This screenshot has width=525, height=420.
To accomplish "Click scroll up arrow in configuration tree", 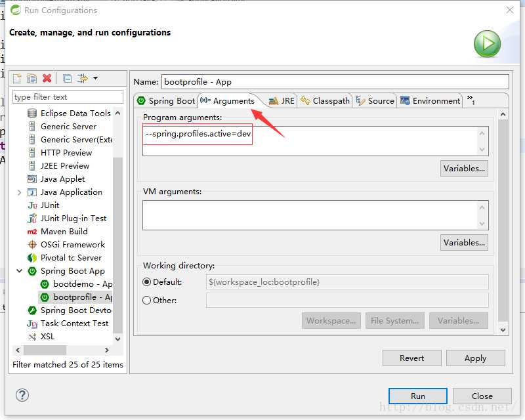I will coord(118,114).
